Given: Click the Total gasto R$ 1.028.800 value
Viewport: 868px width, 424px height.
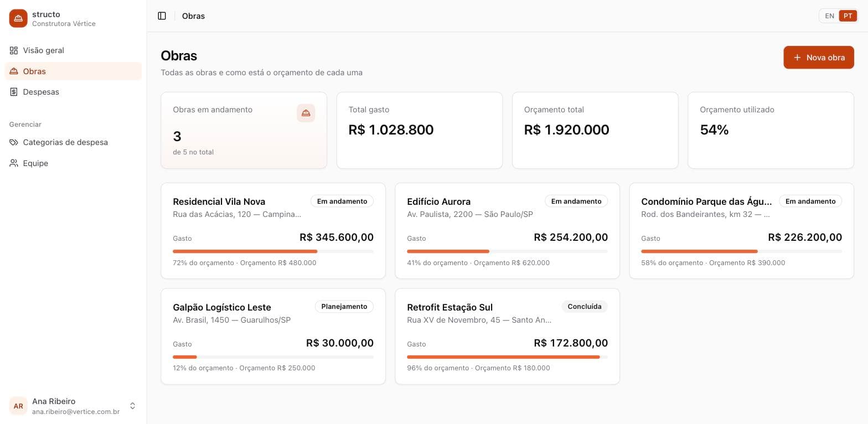Looking at the screenshot, I should pyautogui.click(x=391, y=130).
